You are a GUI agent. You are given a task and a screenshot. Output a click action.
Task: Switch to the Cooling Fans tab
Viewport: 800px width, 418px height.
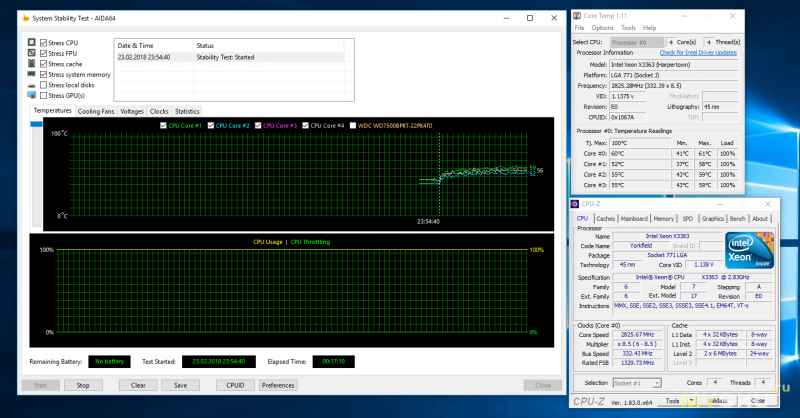96,111
